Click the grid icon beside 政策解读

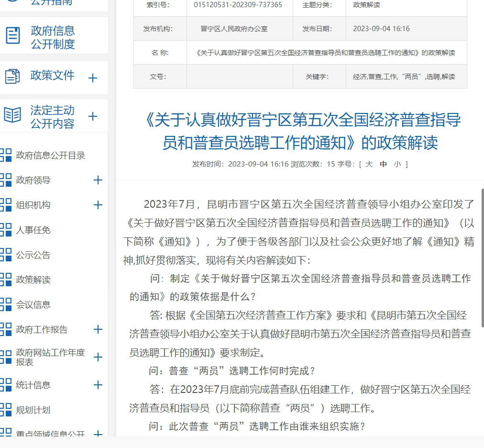tap(6, 280)
